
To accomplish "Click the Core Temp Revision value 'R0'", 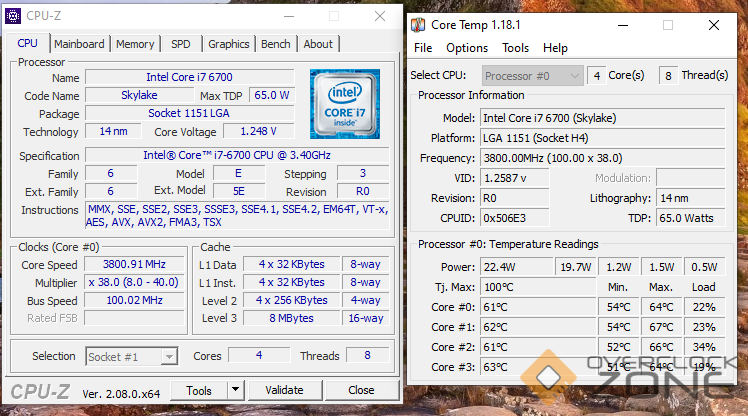I will click(x=515, y=198).
